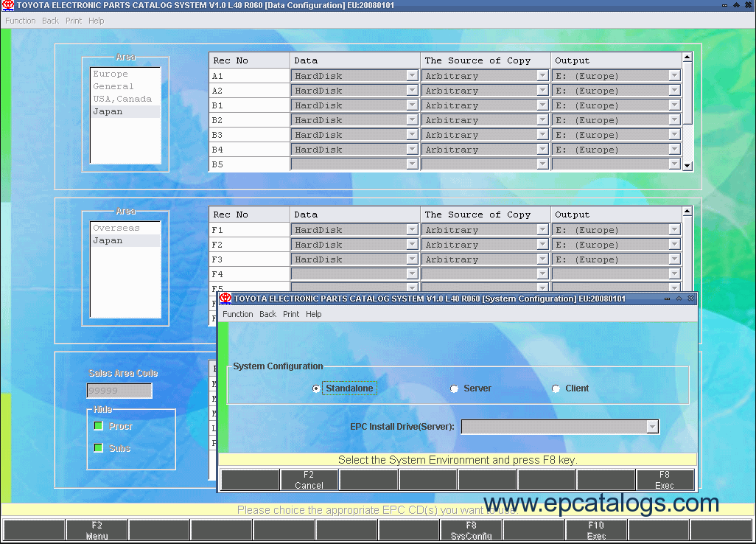The width and height of the screenshot is (756, 544).
Task: Open Output dropdown for row B1
Action: click(x=674, y=105)
